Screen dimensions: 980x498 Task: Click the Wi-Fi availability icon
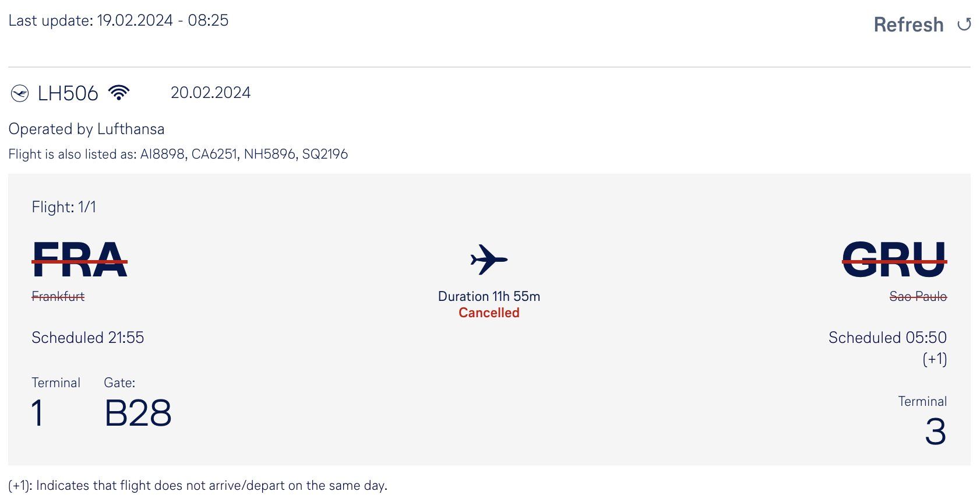[x=119, y=93]
